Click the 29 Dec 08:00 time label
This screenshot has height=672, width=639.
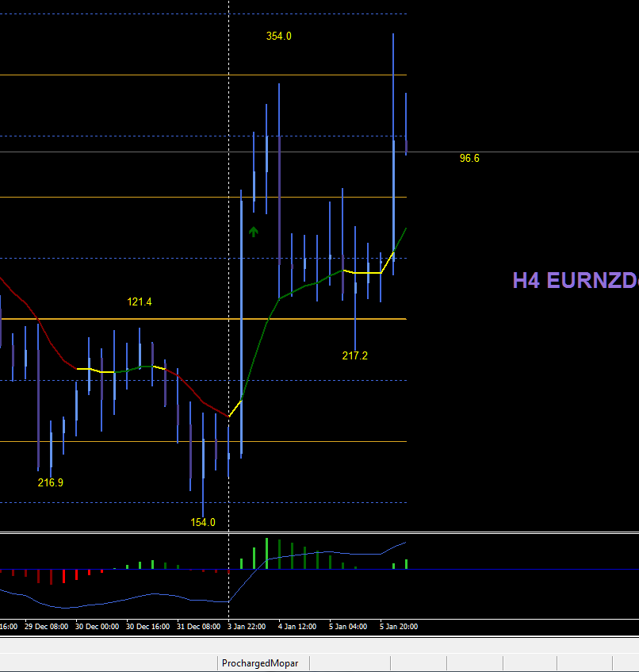[x=46, y=627]
